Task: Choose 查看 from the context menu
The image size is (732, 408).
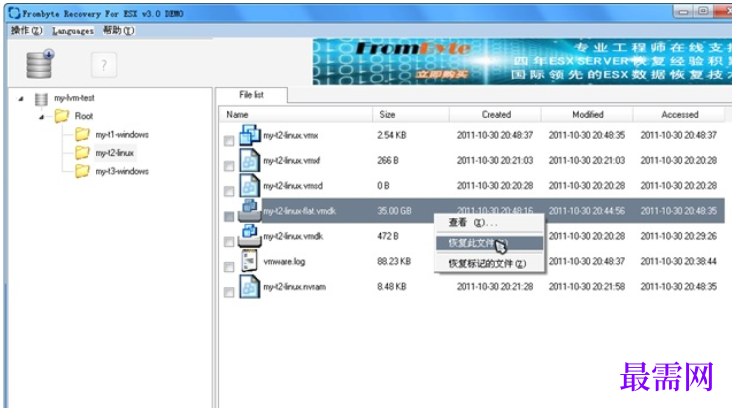Action: [489, 223]
